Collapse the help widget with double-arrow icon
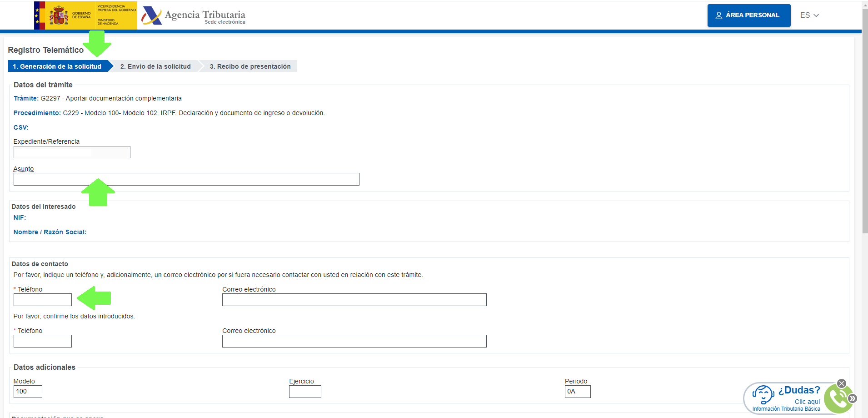The width and height of the screenshot is (868, 418). [853, 398]
